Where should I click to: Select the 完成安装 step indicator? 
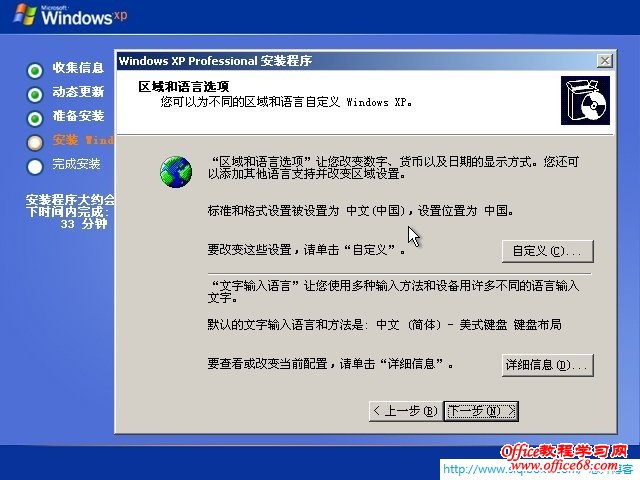35,167
